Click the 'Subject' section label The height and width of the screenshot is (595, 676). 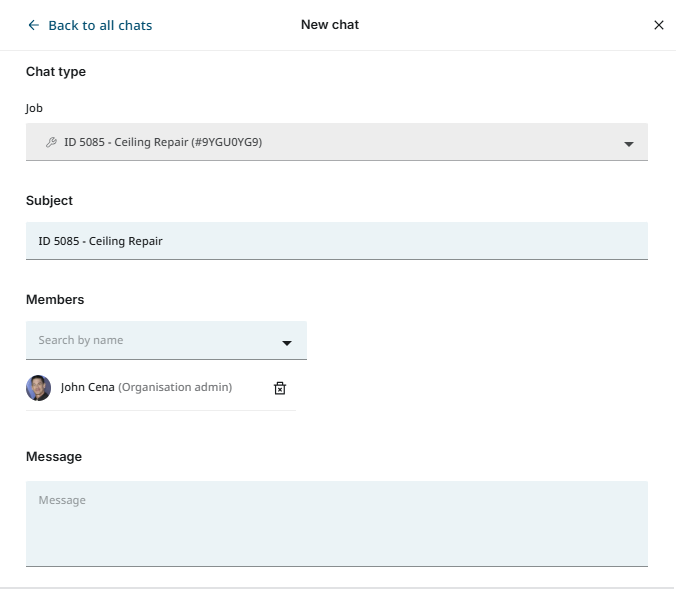(49, 201)
